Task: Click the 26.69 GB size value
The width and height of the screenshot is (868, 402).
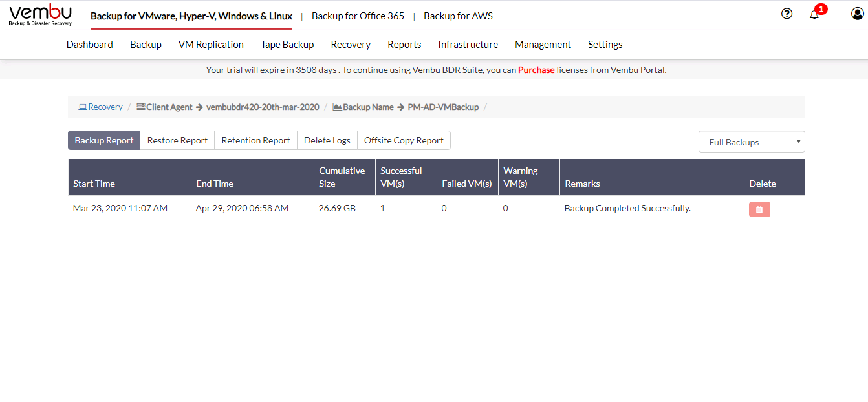Action: pyautogui.click(x=337, y=208)
